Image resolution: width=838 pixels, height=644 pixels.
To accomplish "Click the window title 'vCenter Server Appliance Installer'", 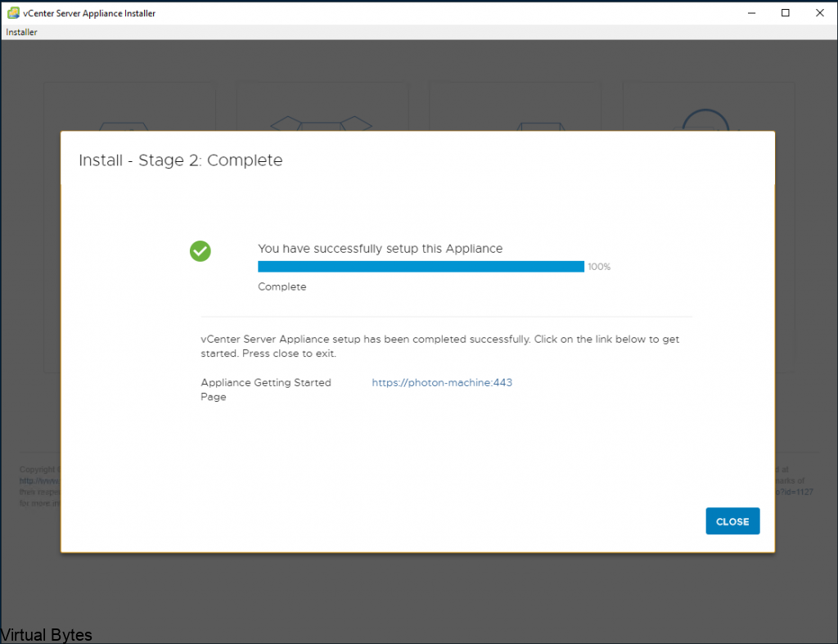I will coord(89,13).
